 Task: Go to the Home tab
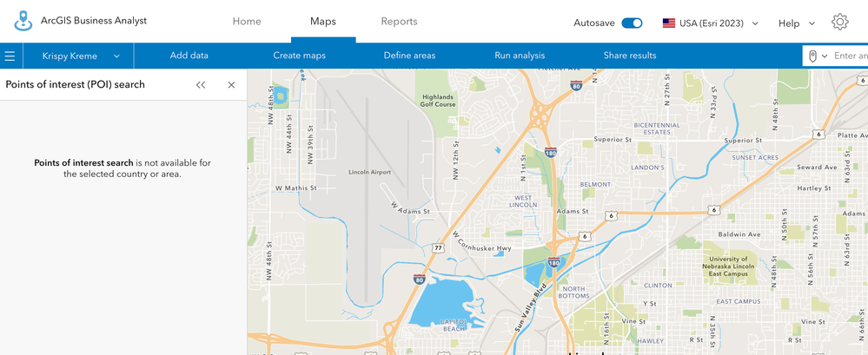[x=247, y=22]
